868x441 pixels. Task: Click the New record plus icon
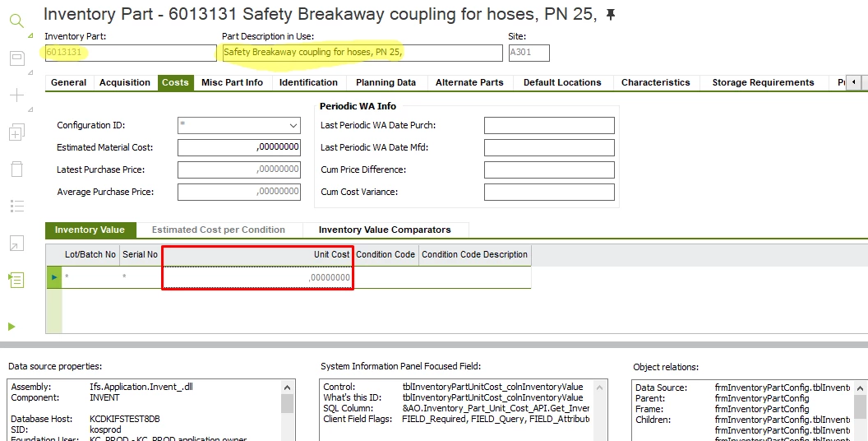(x=17, y=95)
